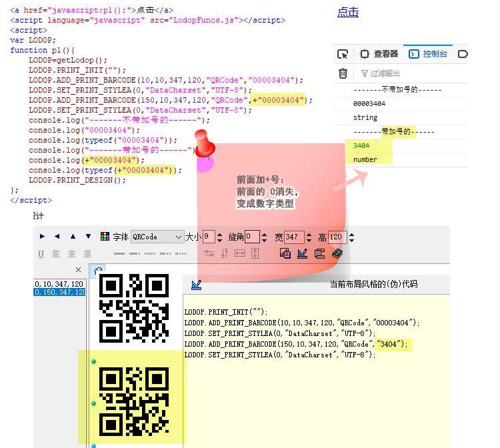Click the 旋角 rotation up-down spinner
This screenshot has width=500, height=448.
(265, 237)
